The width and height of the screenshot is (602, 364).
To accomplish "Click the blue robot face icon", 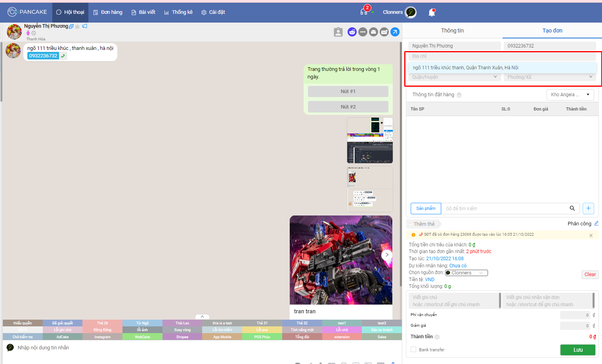I will pos(352,32).
